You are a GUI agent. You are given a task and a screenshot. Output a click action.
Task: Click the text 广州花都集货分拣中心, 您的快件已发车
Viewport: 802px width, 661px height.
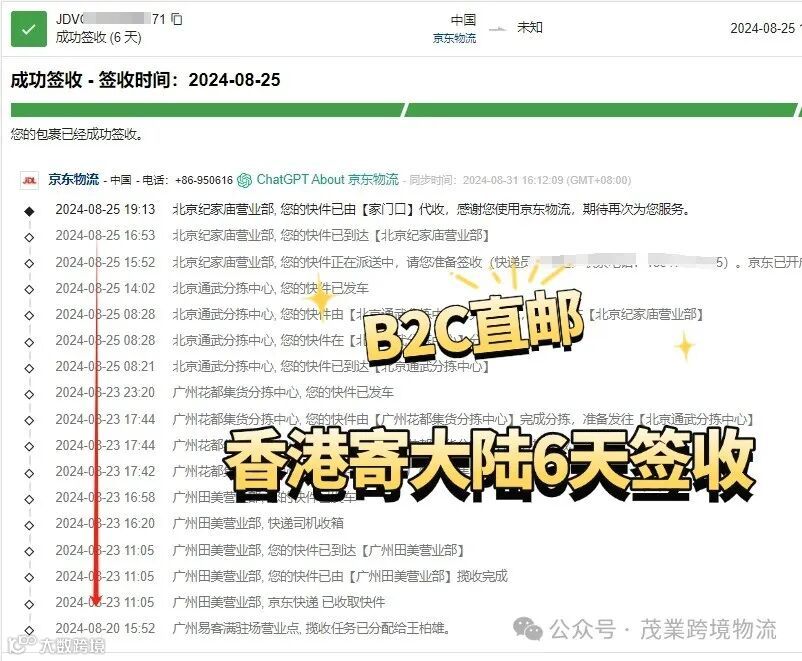[x=283, y=393]
